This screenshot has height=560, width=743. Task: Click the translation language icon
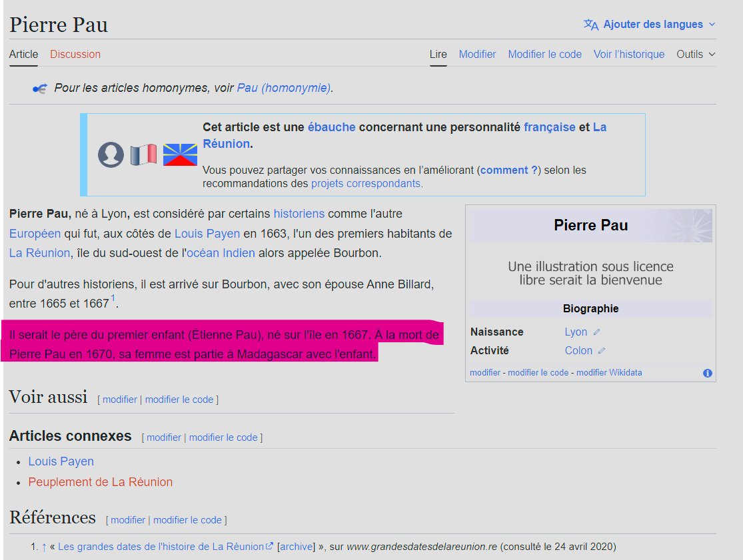coord(591,24)
